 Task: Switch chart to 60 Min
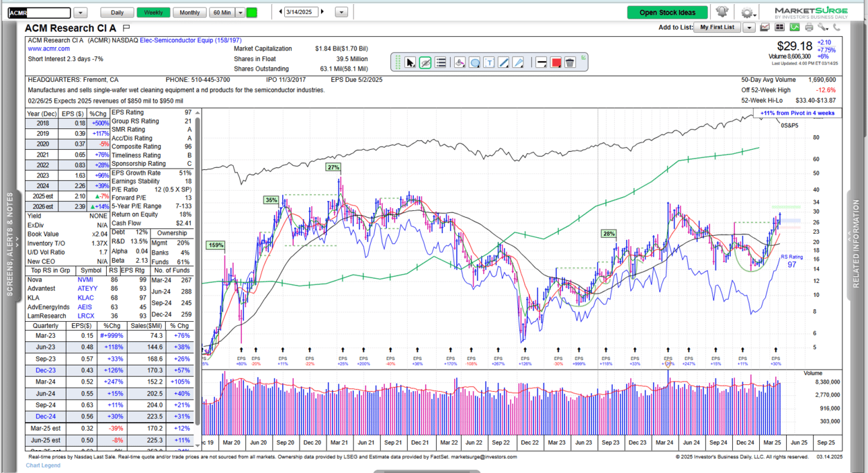pos(222,12)
